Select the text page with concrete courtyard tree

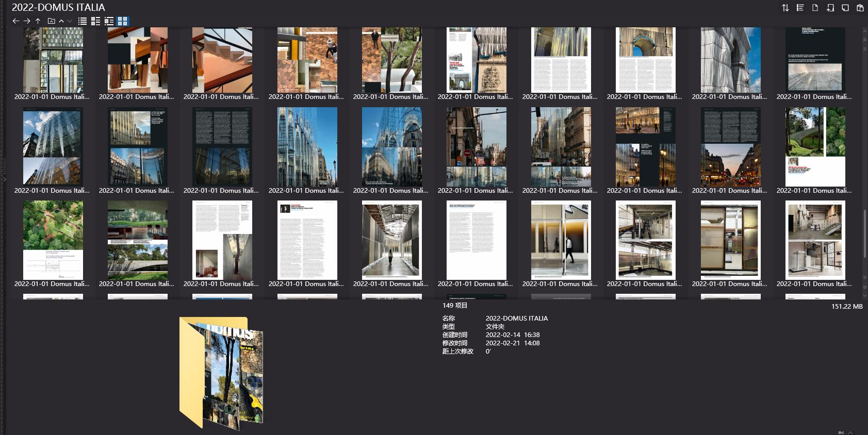[222, 240]
